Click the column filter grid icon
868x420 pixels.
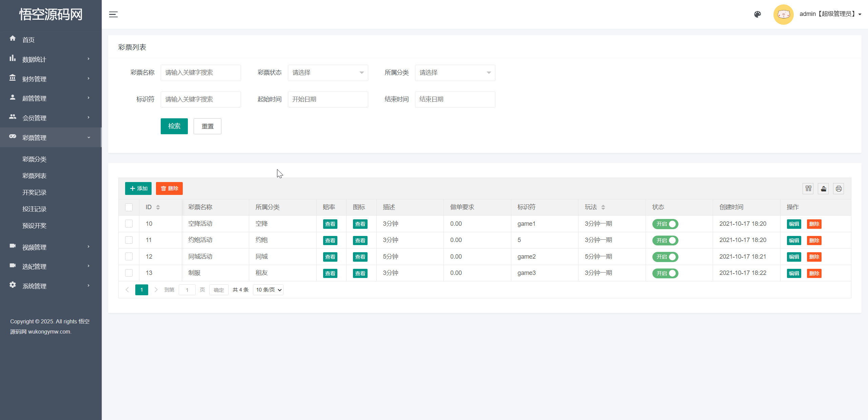click(x=808, y=188)
